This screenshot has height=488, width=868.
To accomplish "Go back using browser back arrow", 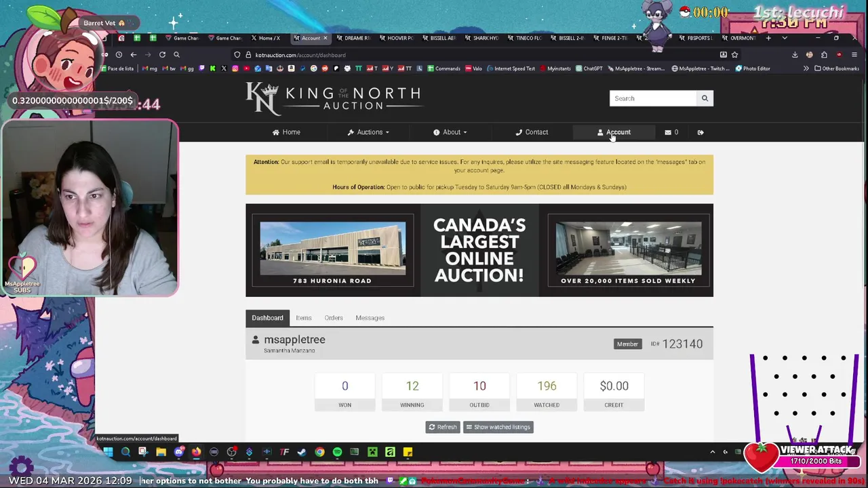I will pos(134,55).
